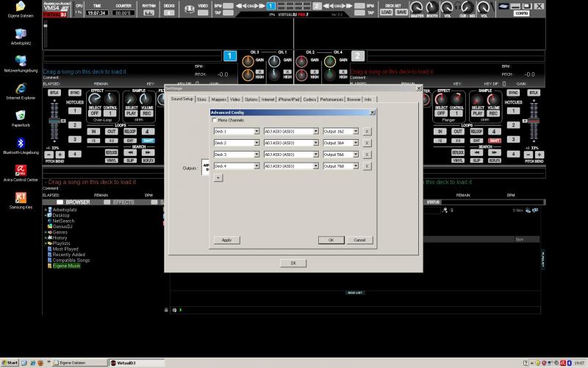Open Eigene Dateien desktop icon
The width and height of the screenshot is (588, 368).
point(21,9)
